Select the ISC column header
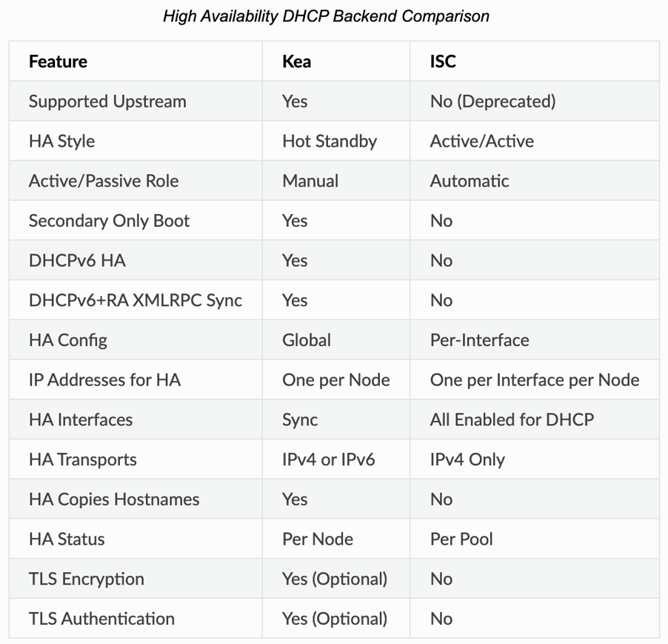Image resolution: width=668 pixels, height=644 pixels. click(x=443, y=61)
